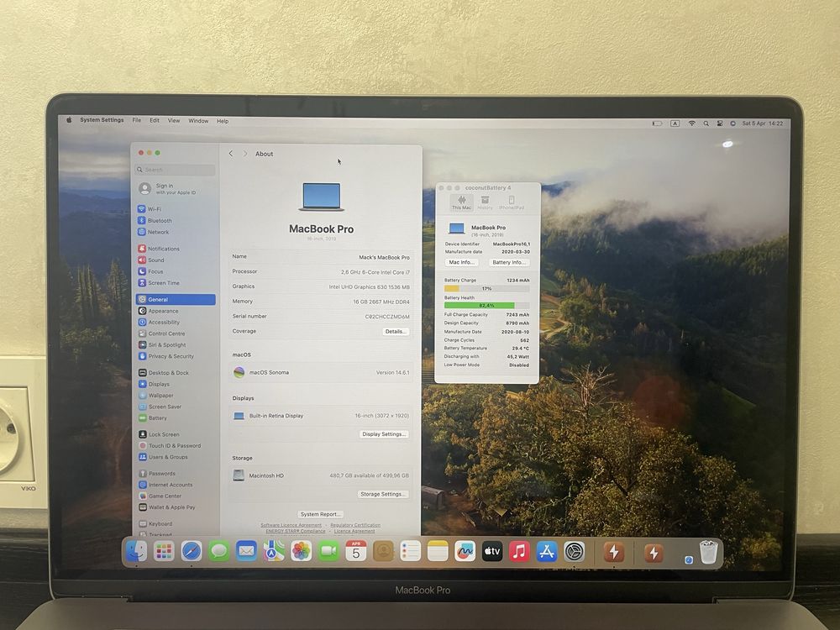
Task: Open Calendar from the Dock
Action: (x=355, y=551)
